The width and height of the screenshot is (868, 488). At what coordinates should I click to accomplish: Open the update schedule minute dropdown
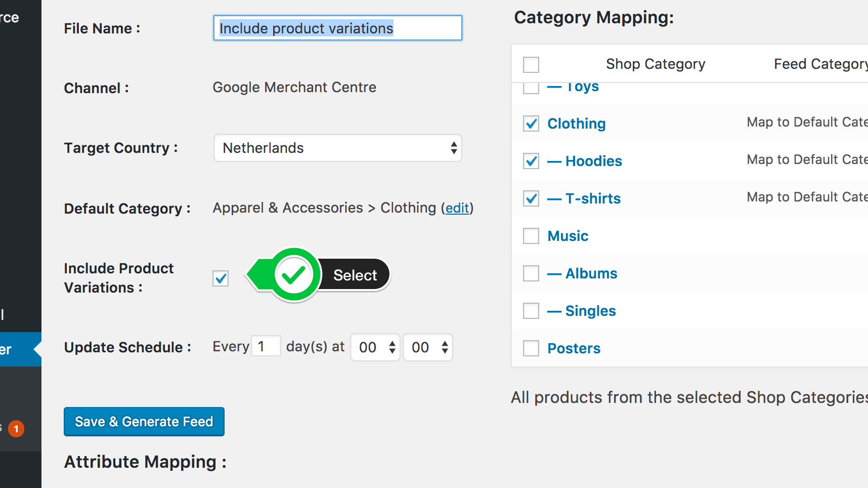tap(428, 347)
